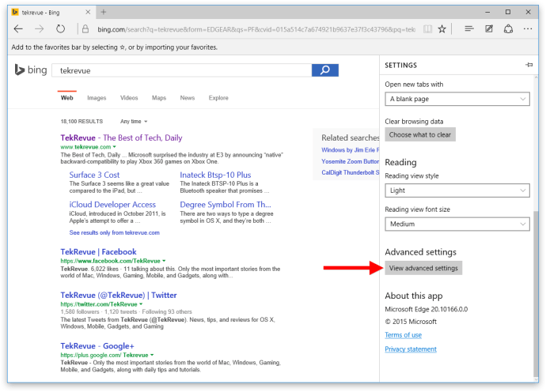
Task: Click the Make a Web Note icon
Action: 489,28
